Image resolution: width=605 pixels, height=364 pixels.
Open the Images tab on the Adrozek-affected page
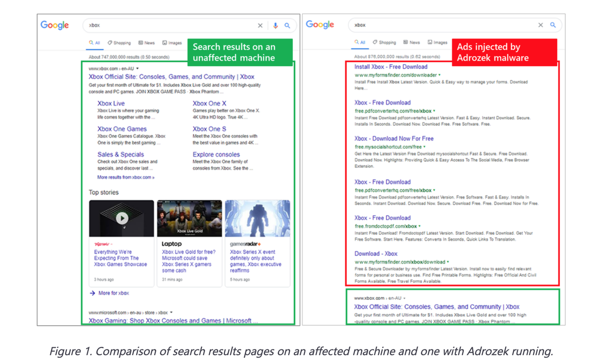coord(437,42)
